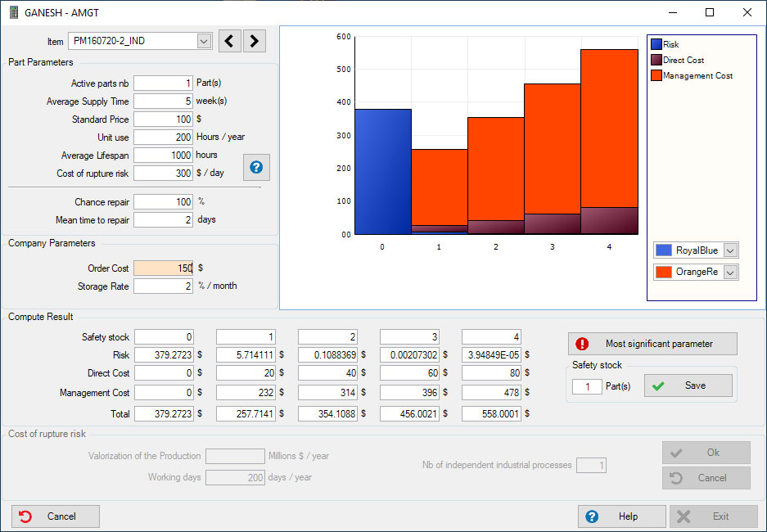Click the blue question mark help icon
Image resolution: width=767 pixels, height=532 pixels.
(x=256, y=167)
